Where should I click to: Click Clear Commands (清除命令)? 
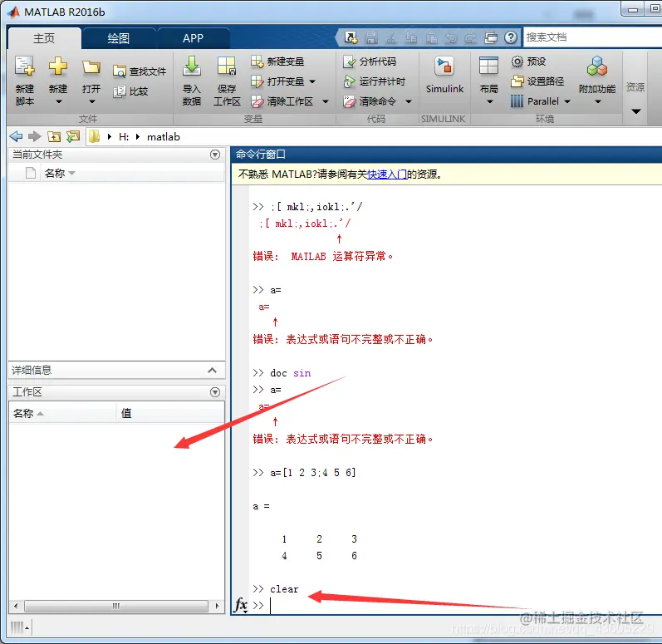(370, 101)
